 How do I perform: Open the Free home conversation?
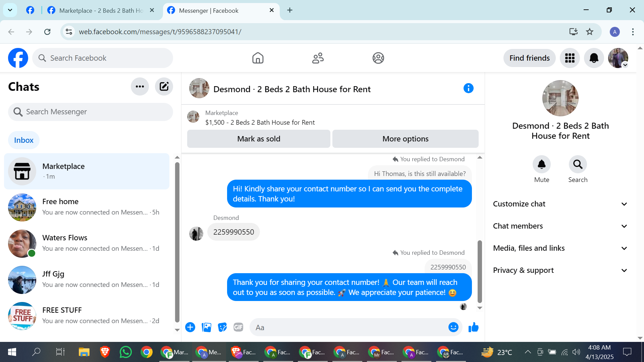[87, 207]
